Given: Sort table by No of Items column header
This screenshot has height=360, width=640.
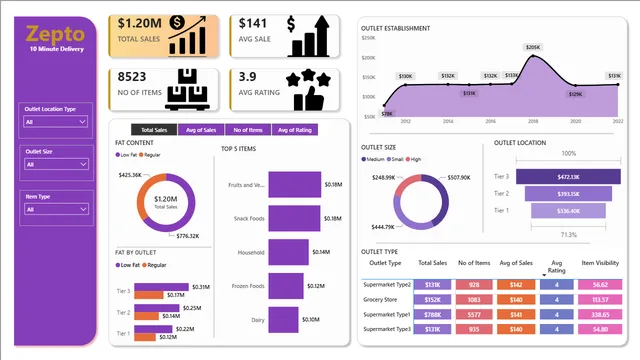Looking at the screenshot, I should click(474, 263).
